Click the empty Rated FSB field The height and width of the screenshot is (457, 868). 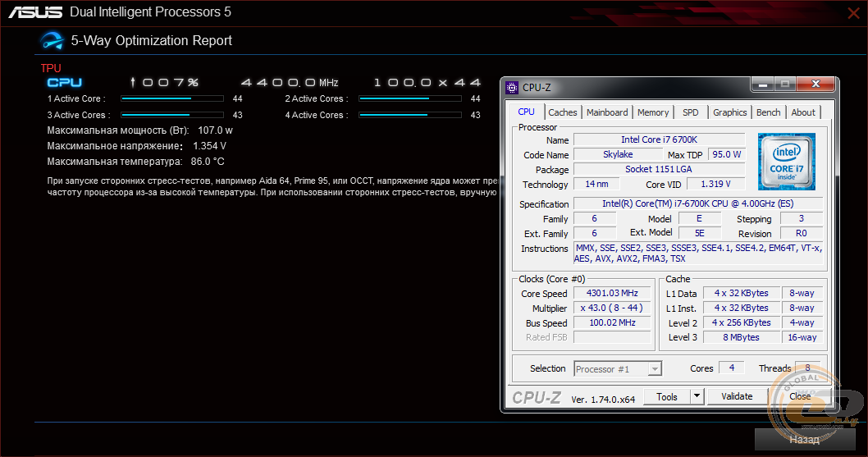click(x=612, y=337)
